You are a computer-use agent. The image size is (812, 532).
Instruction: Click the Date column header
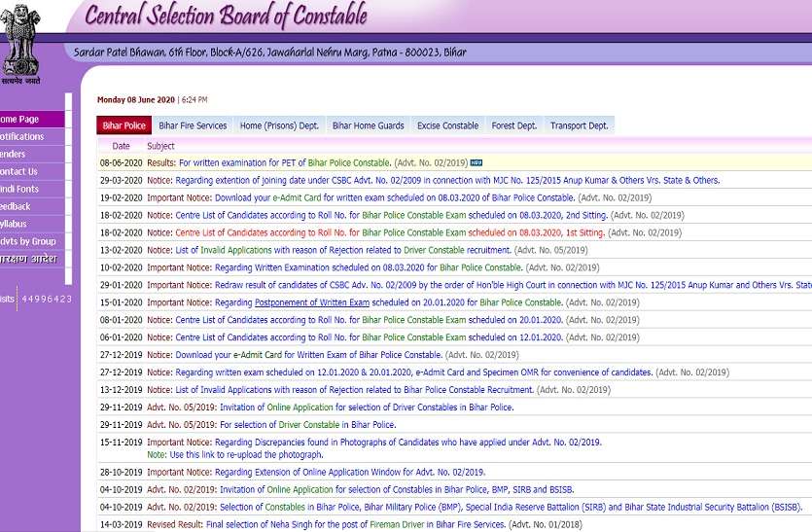(121, 146)
